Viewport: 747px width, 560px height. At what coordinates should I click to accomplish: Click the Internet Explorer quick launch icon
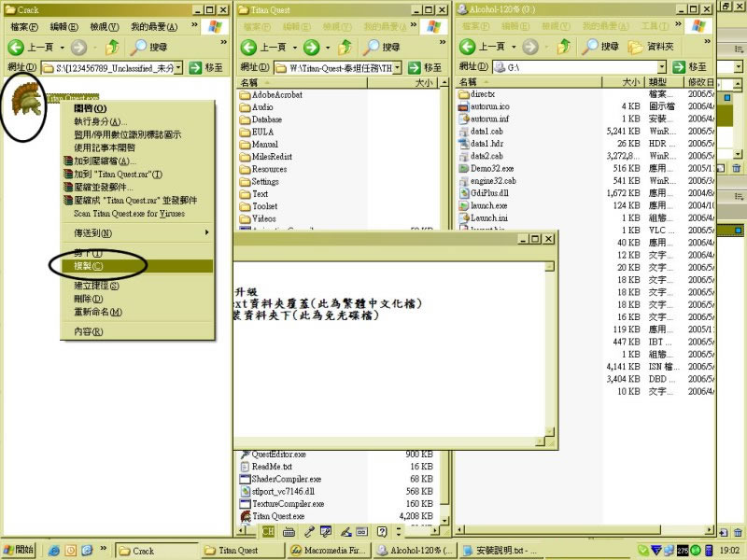(x=54, y=551)
